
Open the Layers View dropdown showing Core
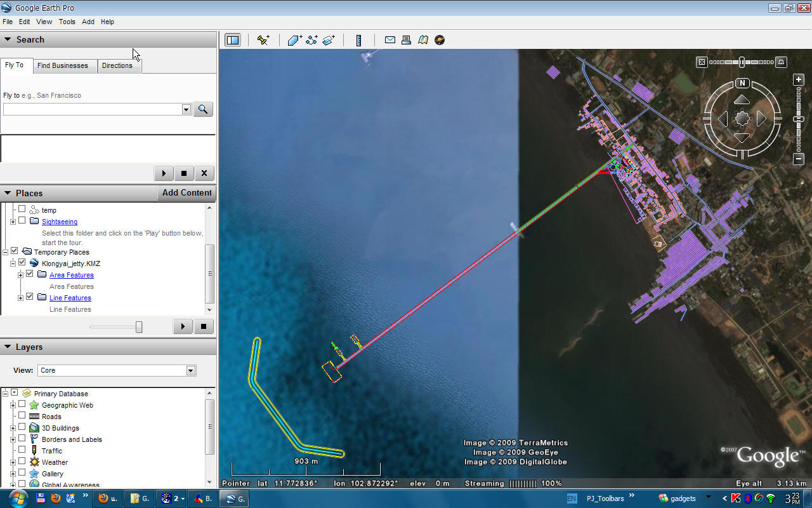[x=190, y=370]
